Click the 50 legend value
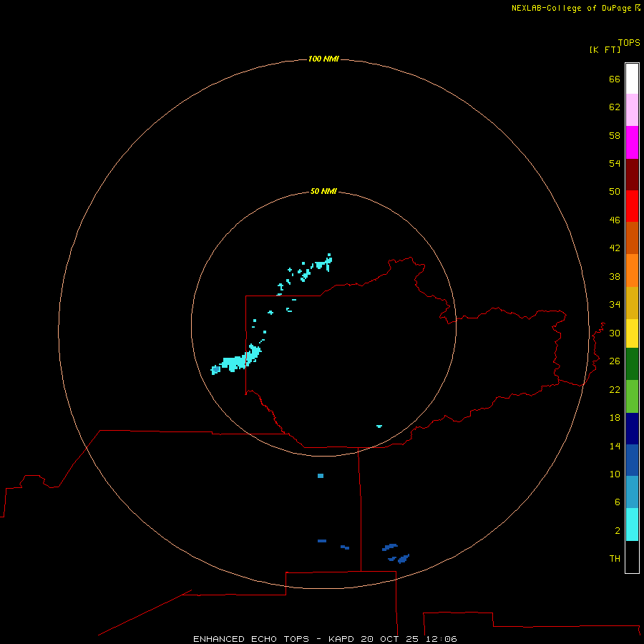 pyautogui.click(x=615, y=192)
